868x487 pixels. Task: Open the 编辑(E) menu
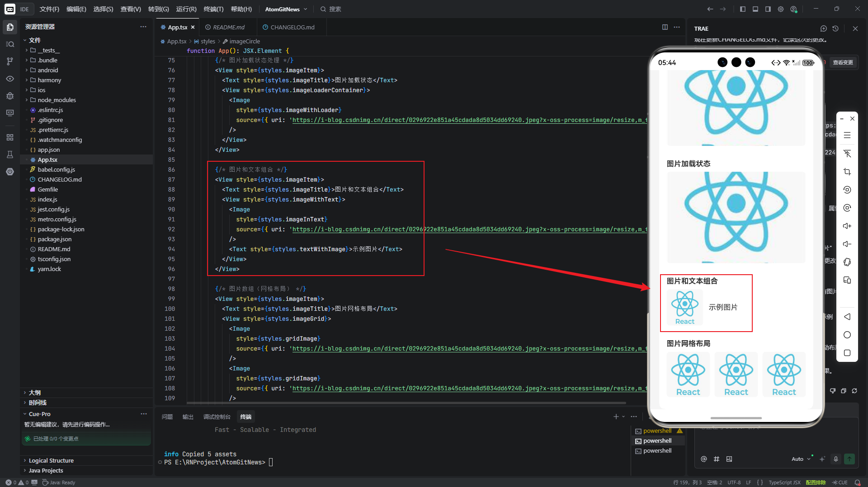pyautogui.click(x=76, y=9)
